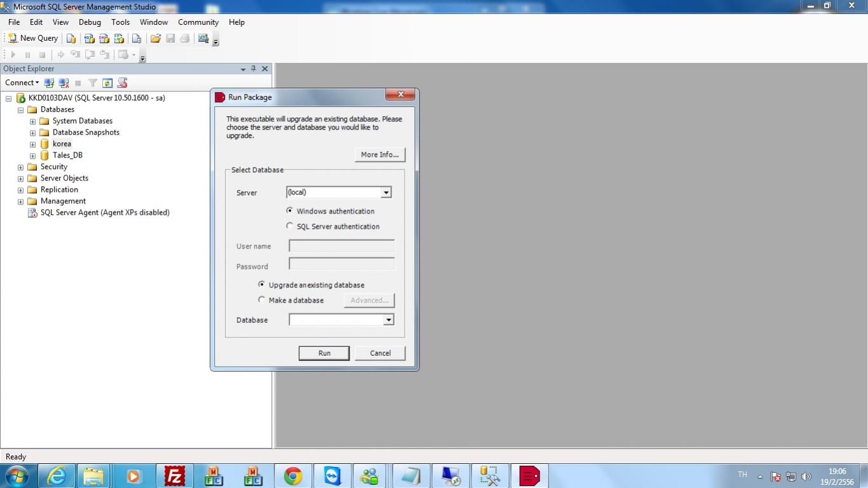868x488 pixels.
Task: Click the Step Out debug icon
Action: pos(105,55)
